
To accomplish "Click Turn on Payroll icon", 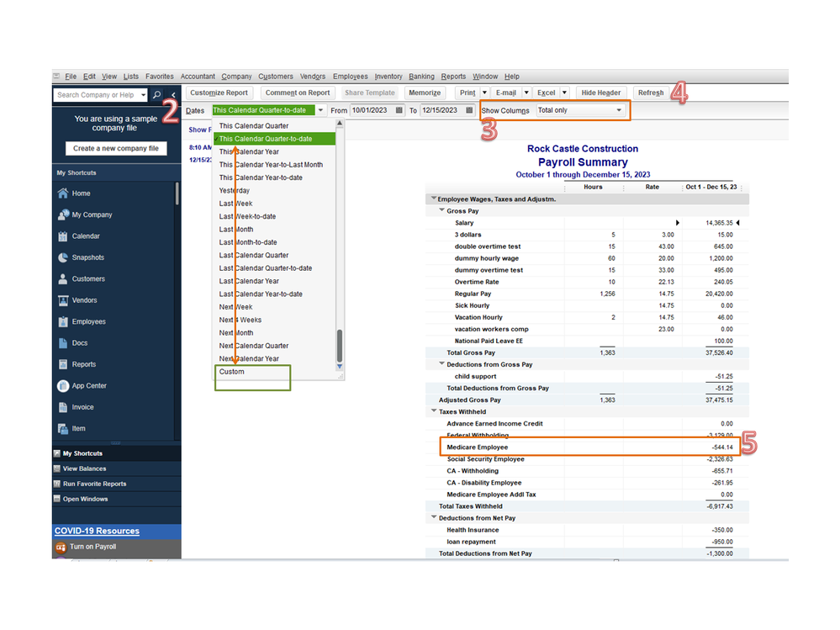I will click(61, 547).
